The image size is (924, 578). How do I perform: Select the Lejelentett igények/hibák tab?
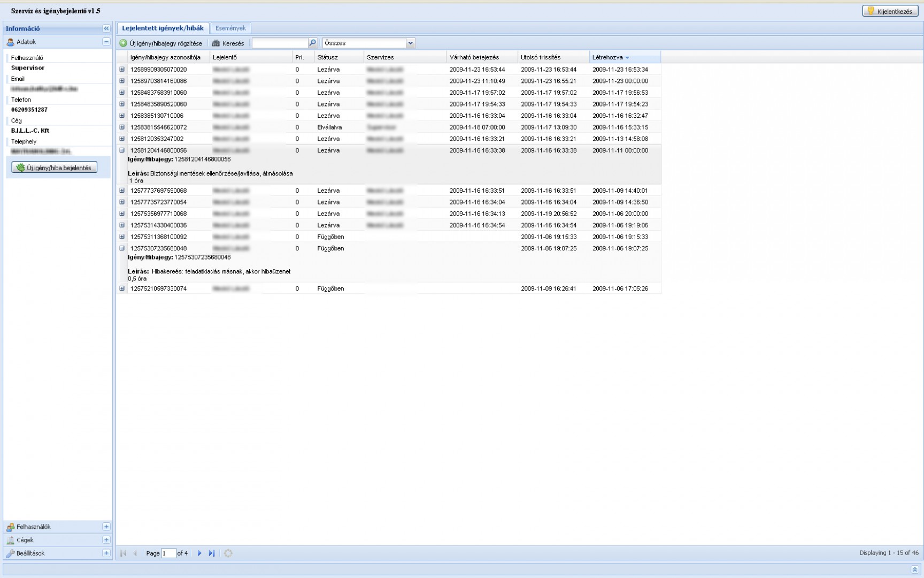tap(163, 28)
